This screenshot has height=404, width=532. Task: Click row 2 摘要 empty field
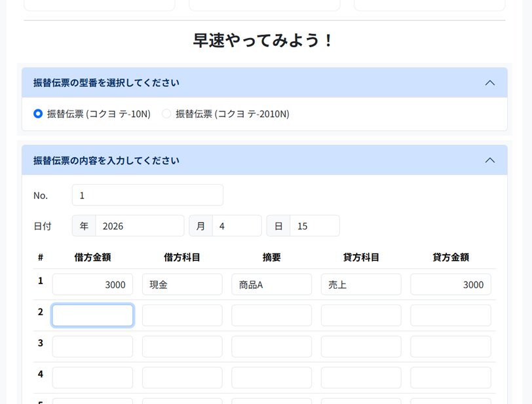[271, 316]
